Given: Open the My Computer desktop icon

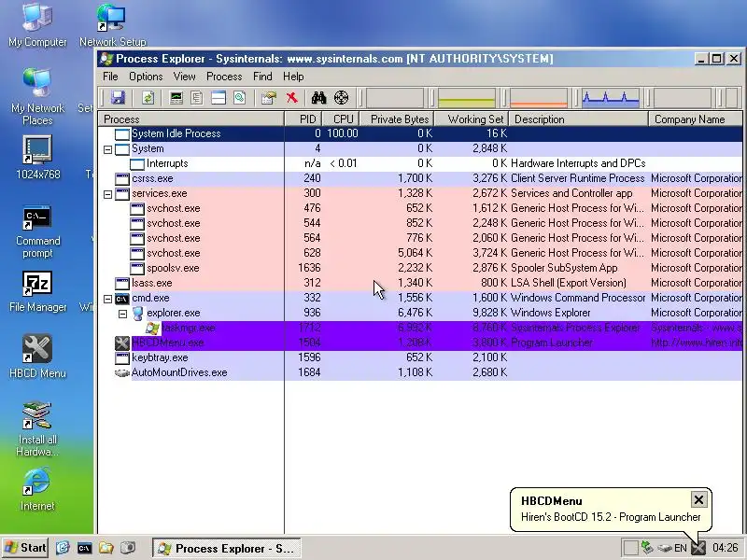Looking at the screenshot, I should pos(37,25).
